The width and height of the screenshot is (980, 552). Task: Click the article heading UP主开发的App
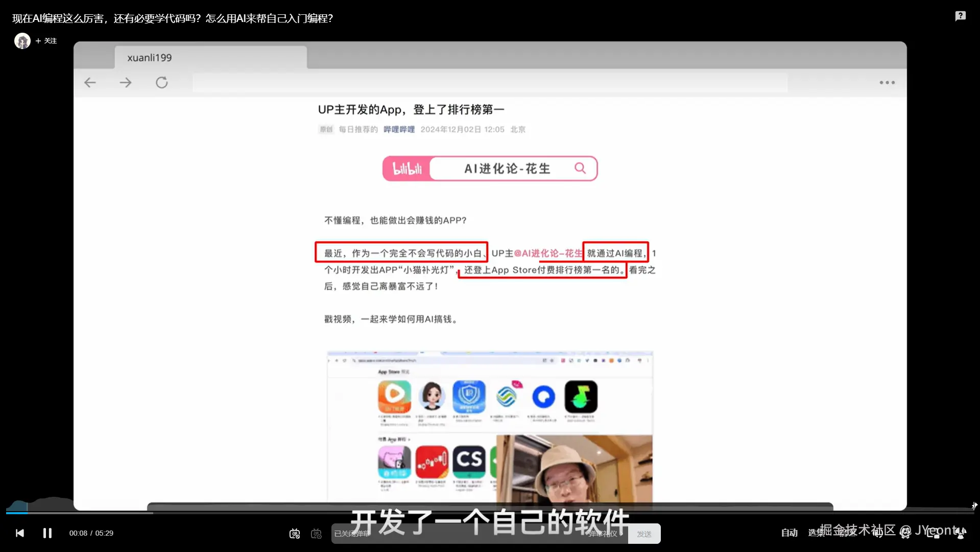[411, 109]
